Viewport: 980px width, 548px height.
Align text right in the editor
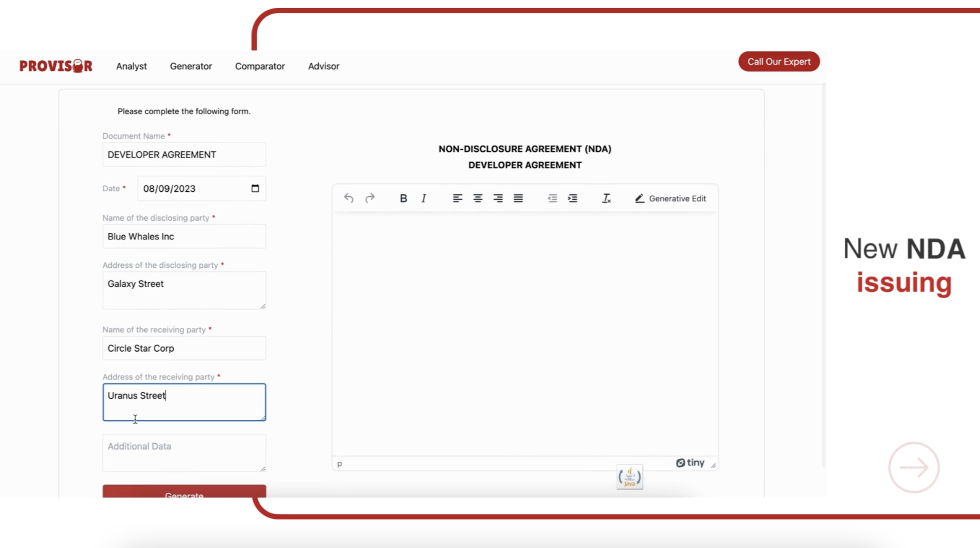click(x=498, y=198)
